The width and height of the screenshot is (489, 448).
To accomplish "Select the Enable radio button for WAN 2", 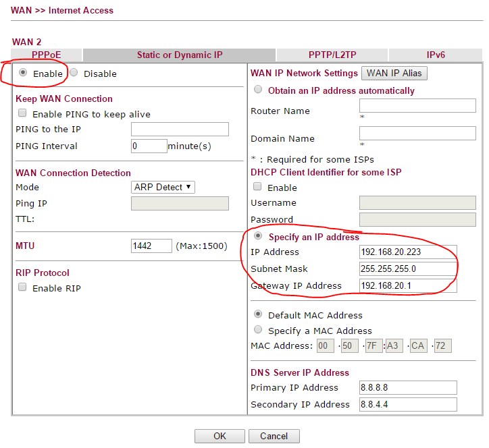I will point(23,73).
